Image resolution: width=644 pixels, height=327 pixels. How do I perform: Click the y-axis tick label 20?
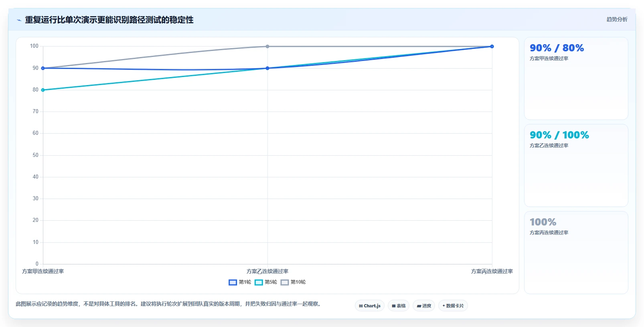tap(36, 220)
